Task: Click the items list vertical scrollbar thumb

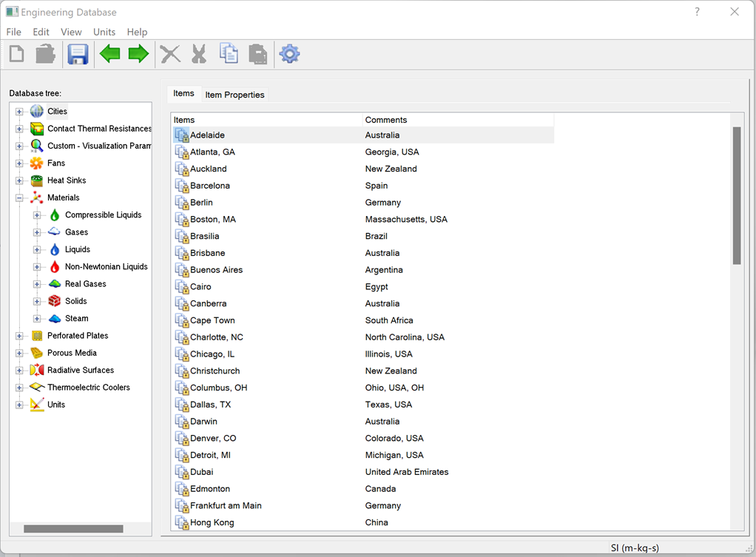Action: pyautogui.click(x=737, y=196)
